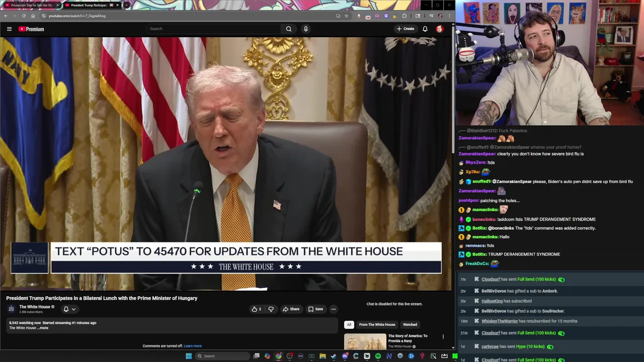Screen dimensions: 644x362
Task: Open The Story of America video title
Action: pos(408,338)
